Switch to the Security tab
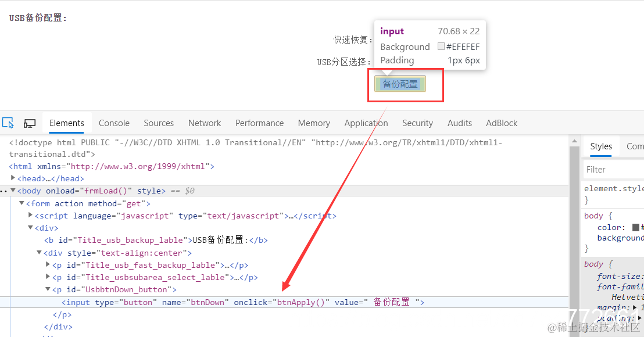The height and width of the screenshot is (337, 644). [x=418, y=123]
